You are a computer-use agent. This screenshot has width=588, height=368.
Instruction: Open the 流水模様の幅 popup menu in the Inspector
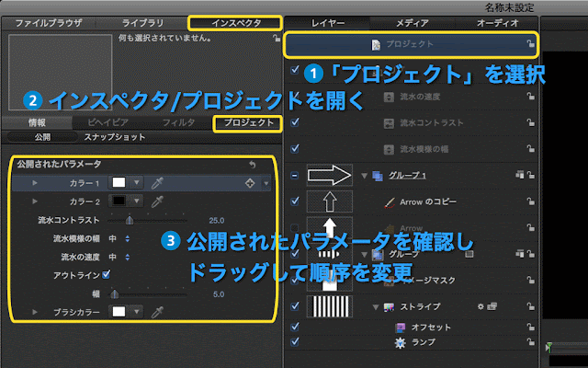[x=119, y=238]
